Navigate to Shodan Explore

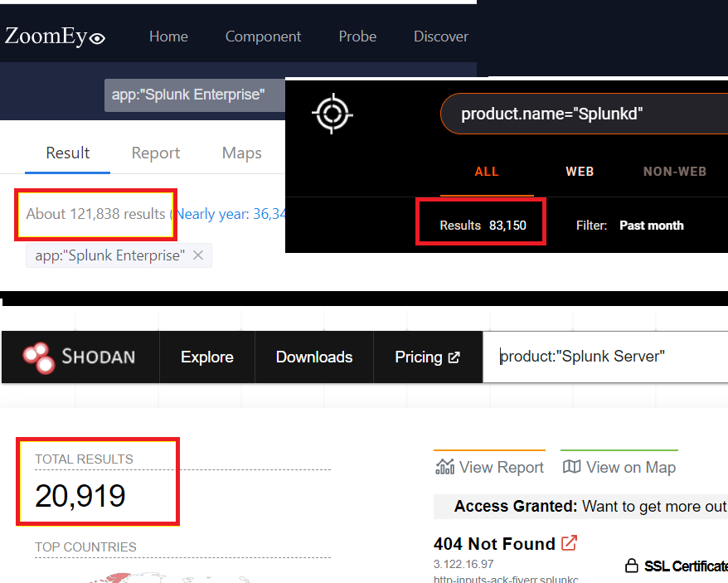point(206,357)
